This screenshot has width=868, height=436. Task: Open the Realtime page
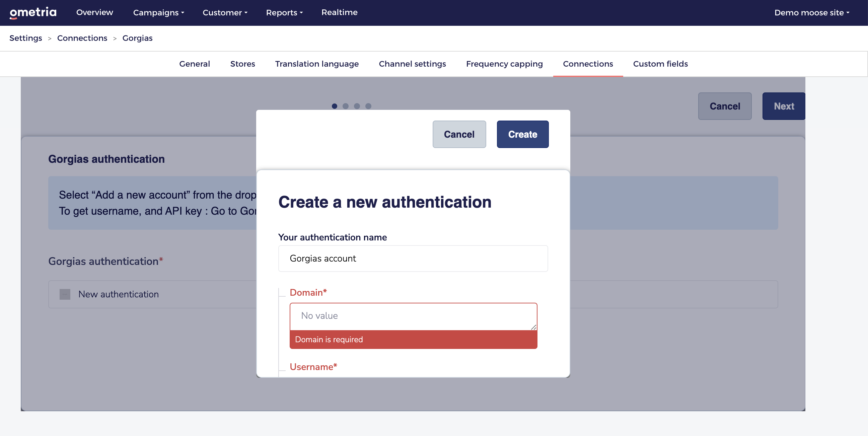tap(339, 12)
